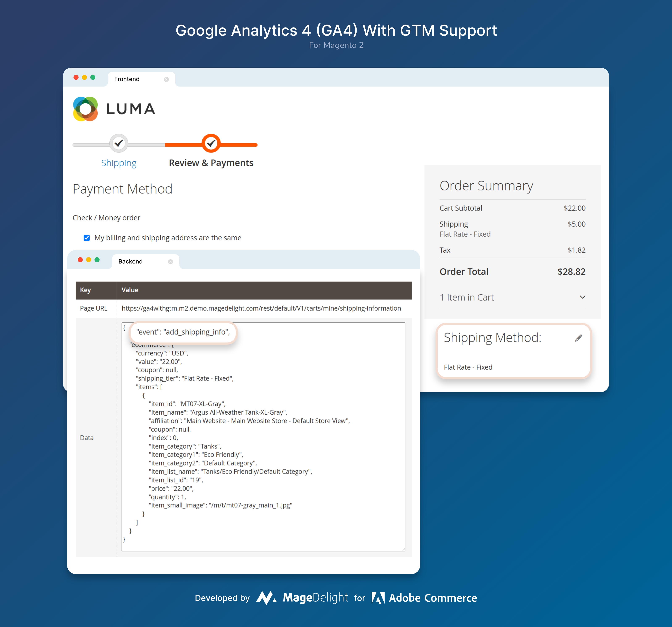This screenshot has width=672, height=627.
Task: Click the green maximize dot on Backend window
Action: 97,260
